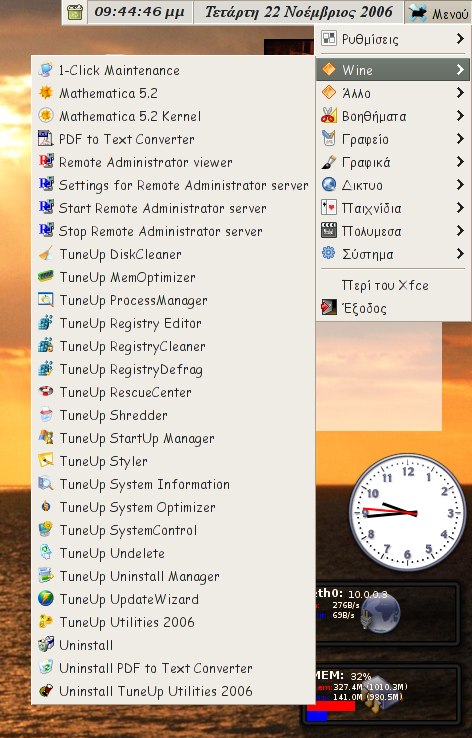Click the Uninstall PDF to Text Converter icon
472x738 pixels.
click(46, 668)
